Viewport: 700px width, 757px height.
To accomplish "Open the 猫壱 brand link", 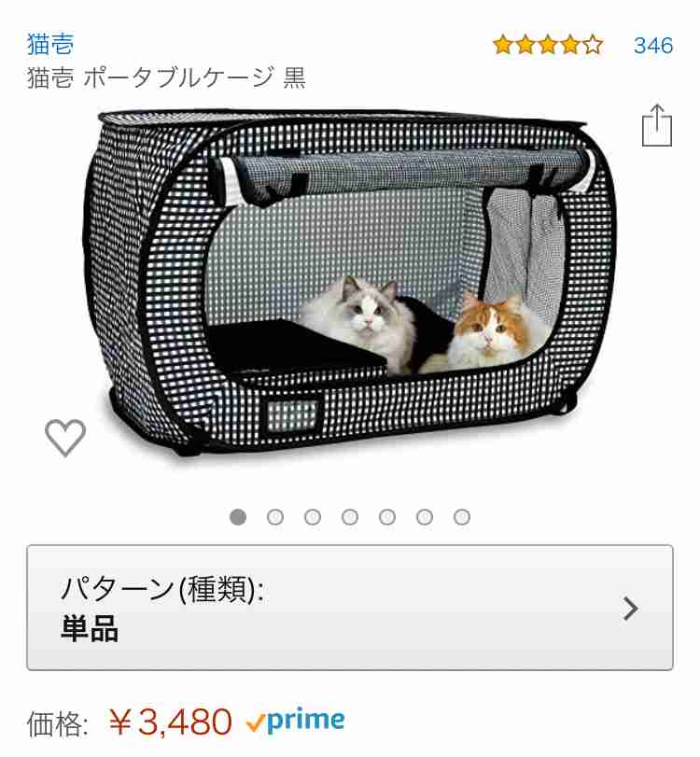I will pyautogui.click(x=50, y=45).
